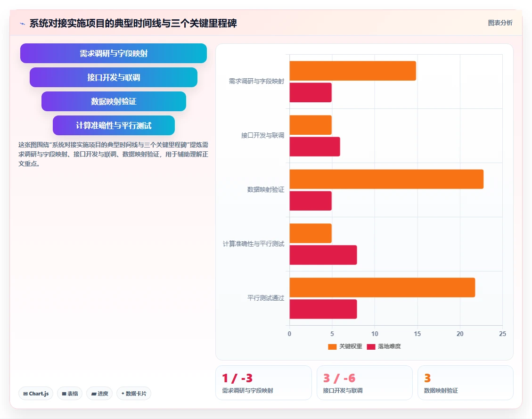Click the x-axis tick label 15
The width and height of the screenshot is (532, 419).
417,334
